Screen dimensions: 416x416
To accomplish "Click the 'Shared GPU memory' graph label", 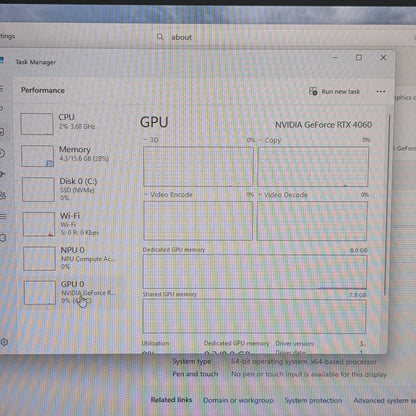I will [169, 294].
